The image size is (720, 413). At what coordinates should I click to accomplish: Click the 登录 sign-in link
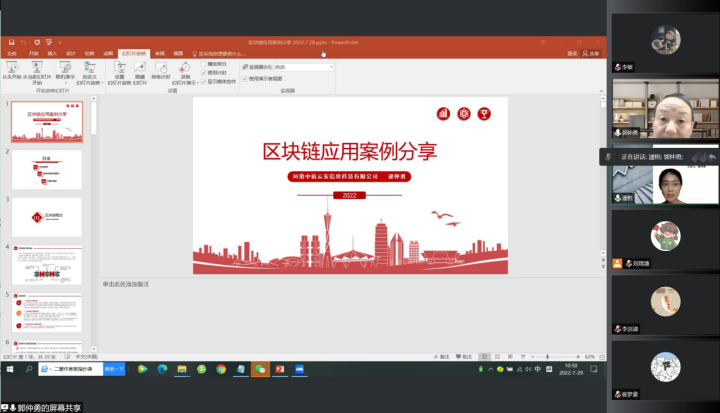pyautogui.click(x=572, y=53)
